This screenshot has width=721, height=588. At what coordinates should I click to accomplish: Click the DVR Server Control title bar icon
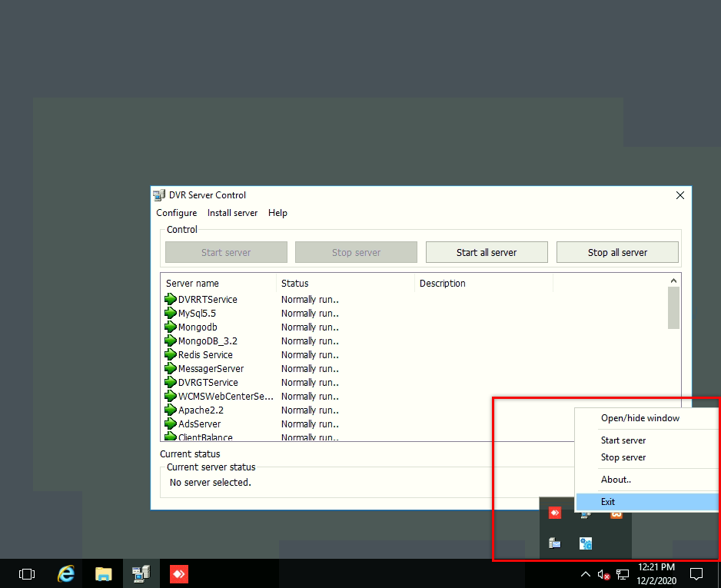pyautogui.click(x=159, y=195)
